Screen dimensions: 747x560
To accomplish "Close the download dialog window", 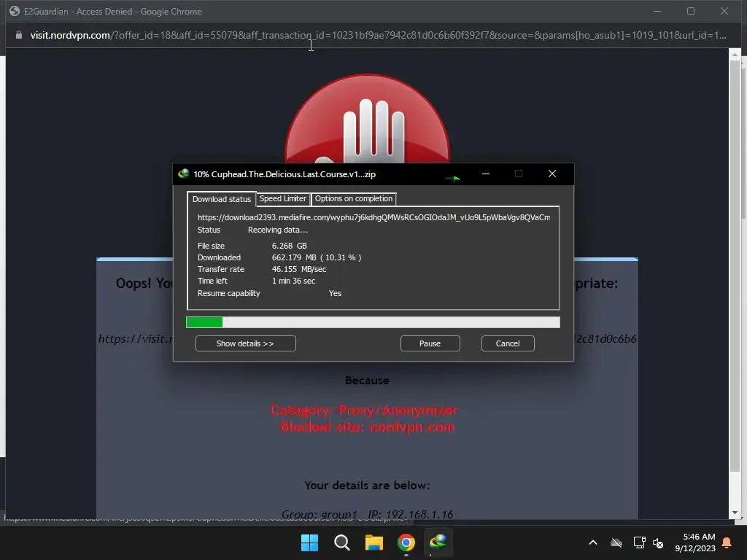I will pyautogui.click(x=551, y=174).
